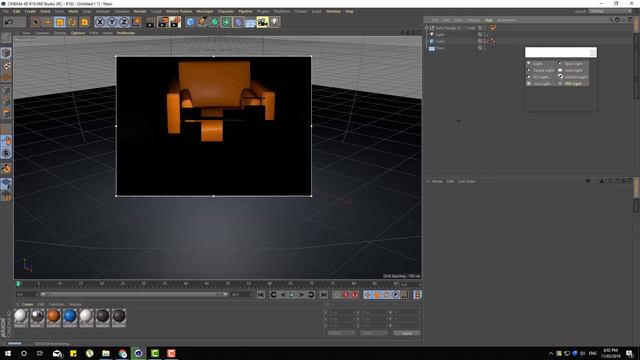This screenshot has width=640, height=360.
Task: Open the attribute manager Mode menu
Action: pyautogui.click(x=437, y=181)
